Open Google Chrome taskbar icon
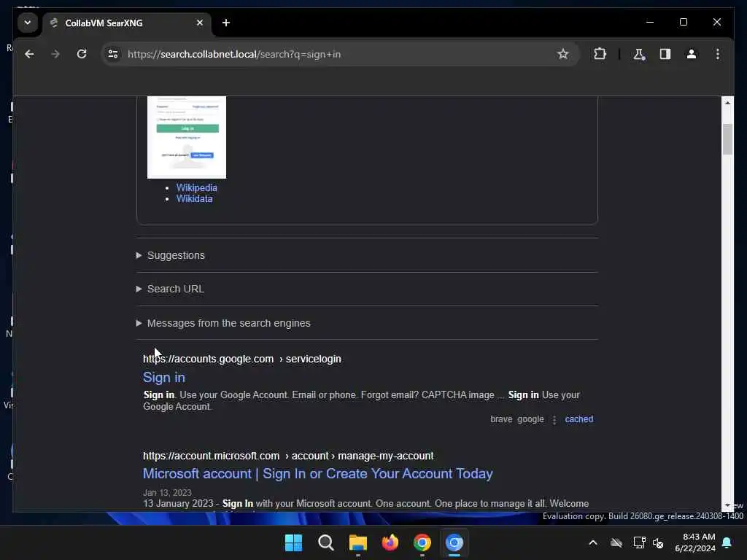Image resolution: width=747 pixels, height=560 pixels. 422,542
